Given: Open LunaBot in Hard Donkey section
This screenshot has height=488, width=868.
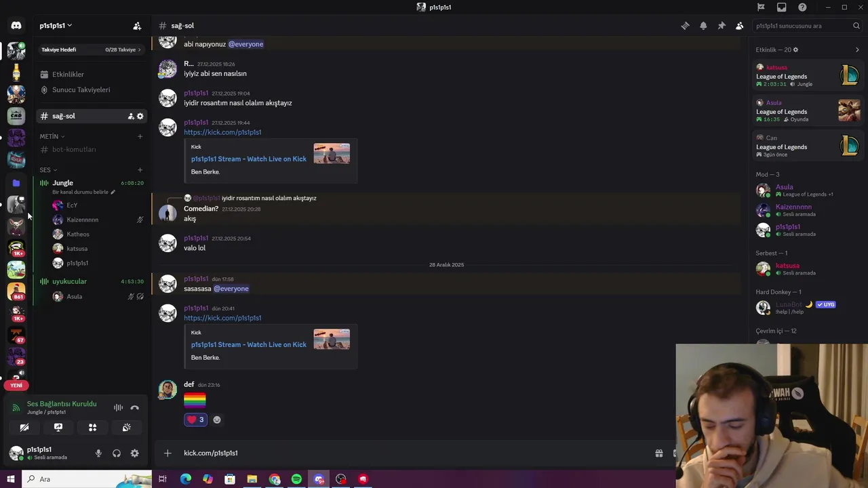Looking at the screenshot, I should [807, 308].
